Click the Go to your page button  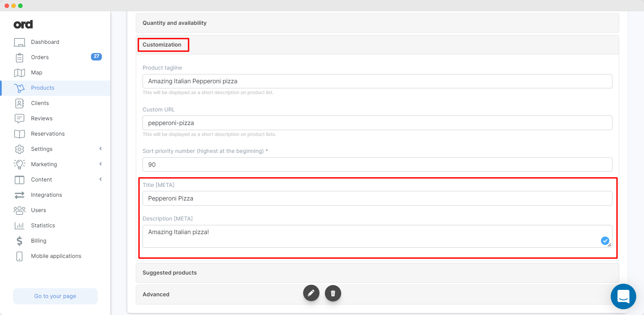[55, 296]
